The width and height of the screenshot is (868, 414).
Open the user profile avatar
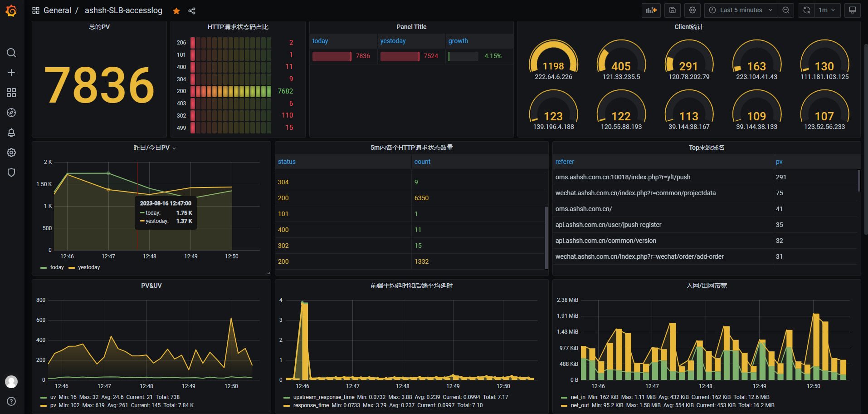coord(11,382)
